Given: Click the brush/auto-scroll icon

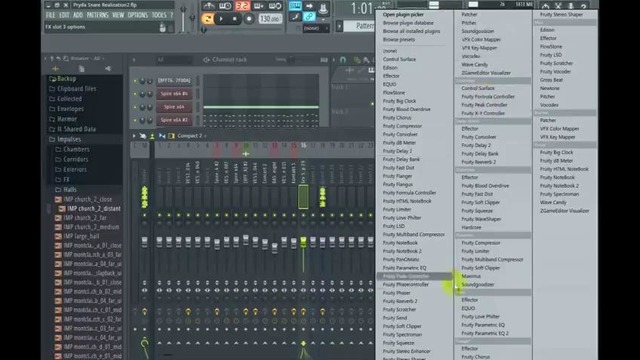Looking at the screenshot, I should pyautogui.click(x=295, y=17).
